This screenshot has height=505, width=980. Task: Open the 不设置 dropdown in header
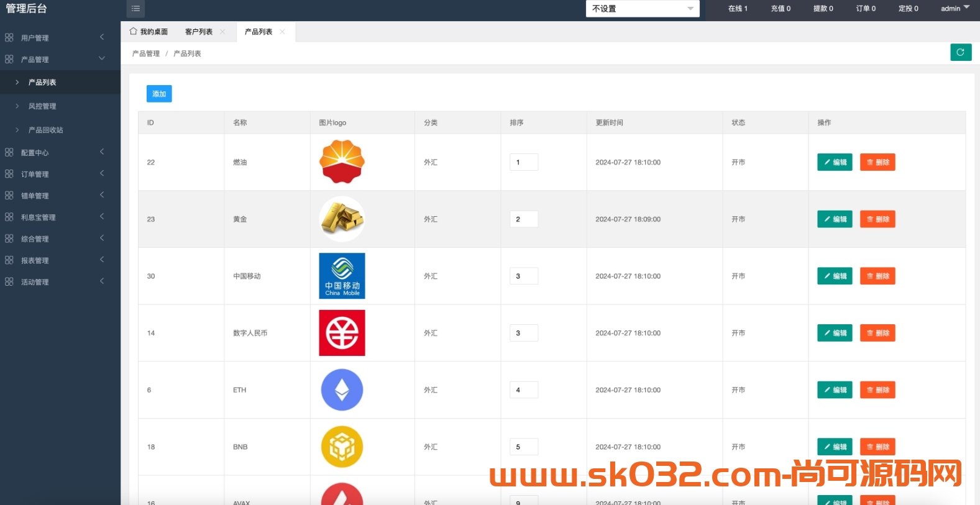[643, 9]
